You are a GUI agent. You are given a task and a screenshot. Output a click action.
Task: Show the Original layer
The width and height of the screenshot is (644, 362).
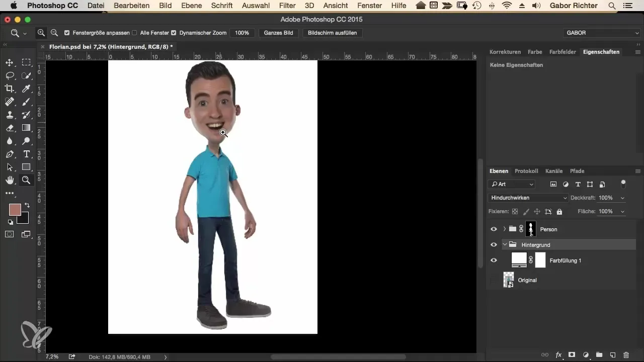pos(494,280)
